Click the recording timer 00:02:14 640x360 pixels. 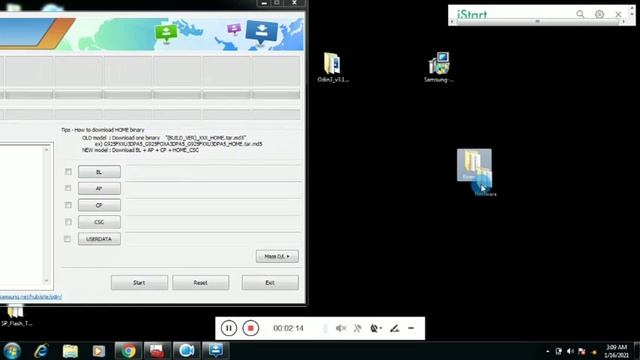click(289, 328)
